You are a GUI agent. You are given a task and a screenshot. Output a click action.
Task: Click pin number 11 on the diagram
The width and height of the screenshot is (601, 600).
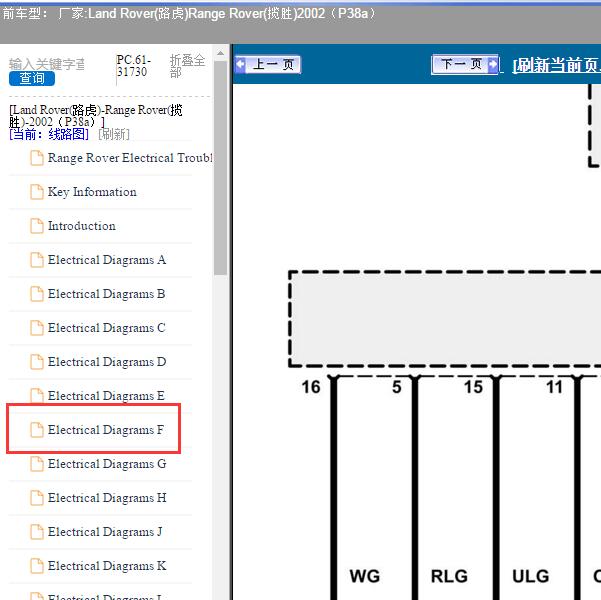coord(554,387)
